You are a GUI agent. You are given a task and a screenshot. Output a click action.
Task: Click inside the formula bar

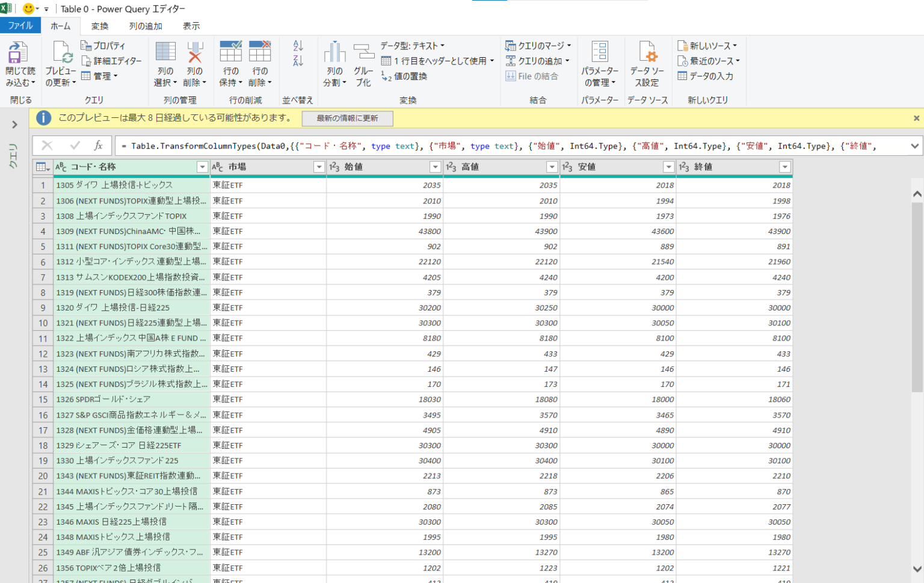click(x=421, y=145)
